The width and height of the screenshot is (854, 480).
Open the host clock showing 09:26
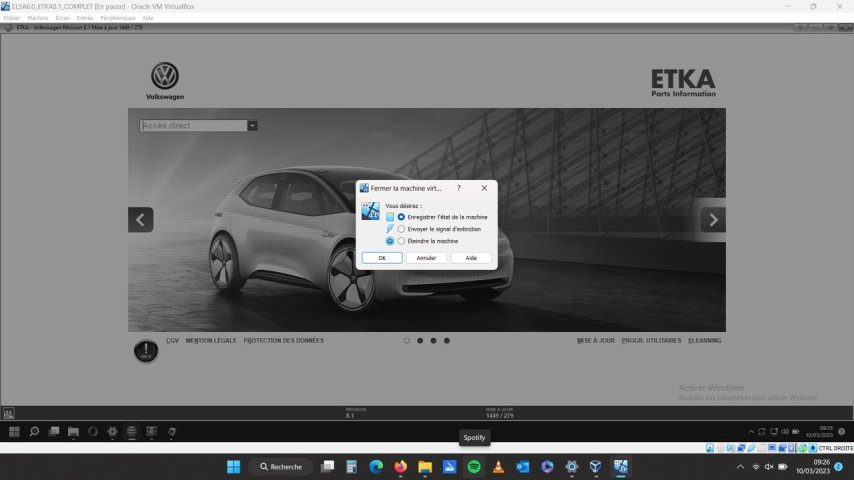[x=813, y=467]
